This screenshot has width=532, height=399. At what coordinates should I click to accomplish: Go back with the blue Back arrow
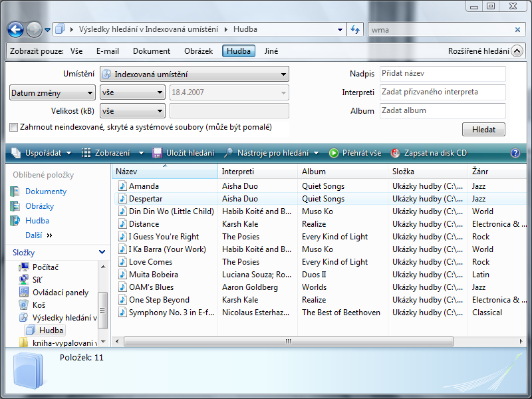(15, 29)
